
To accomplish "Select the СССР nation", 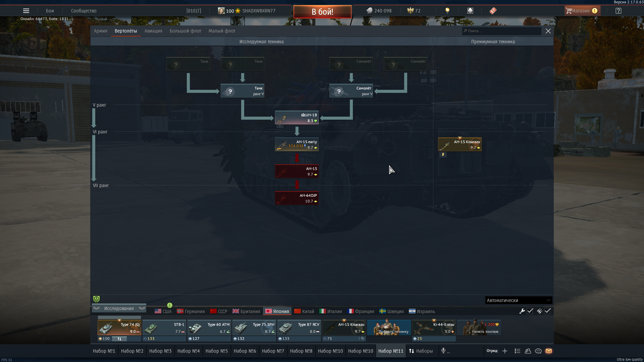I will click(219, 311).
